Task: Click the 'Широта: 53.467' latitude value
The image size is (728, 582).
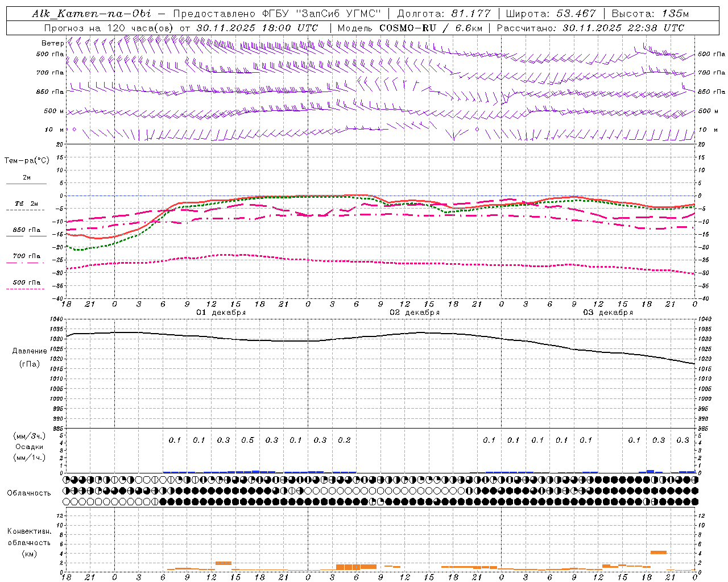Action: pyautogui.click(x=551, y=14)
